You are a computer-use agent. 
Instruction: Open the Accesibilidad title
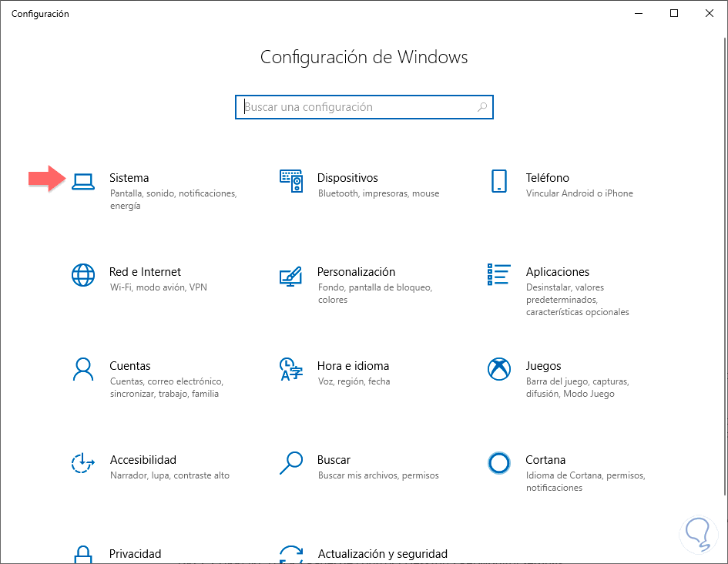point(143,459)
